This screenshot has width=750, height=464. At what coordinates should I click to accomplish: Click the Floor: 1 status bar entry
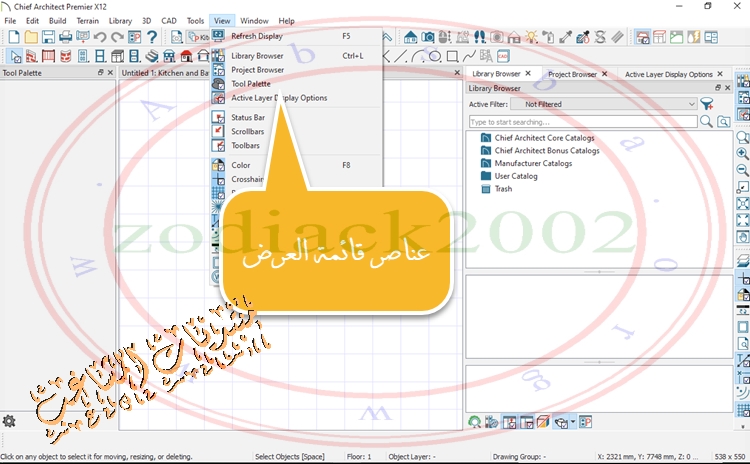click(x=359, y=456)
